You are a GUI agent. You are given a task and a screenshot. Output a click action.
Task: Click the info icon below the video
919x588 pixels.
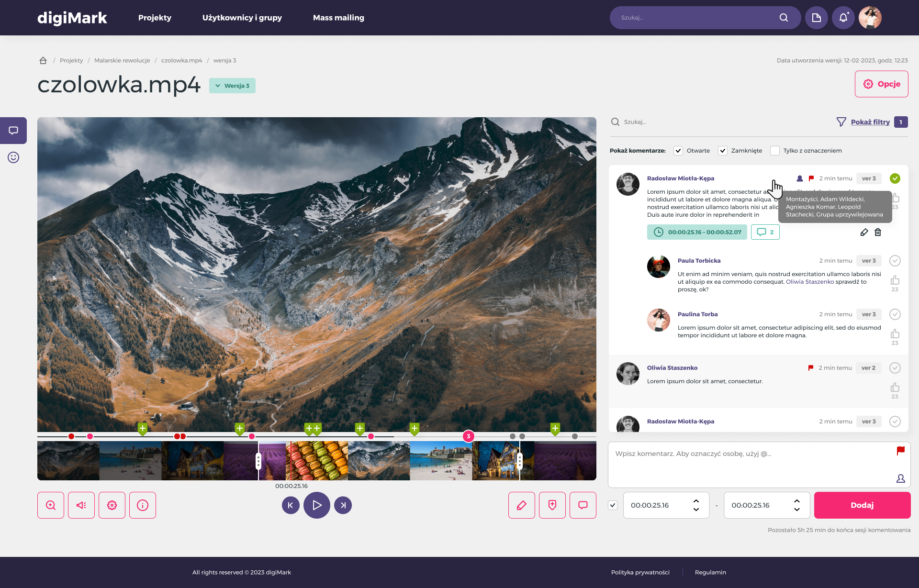pyautogui.click(x=143, y=505)
